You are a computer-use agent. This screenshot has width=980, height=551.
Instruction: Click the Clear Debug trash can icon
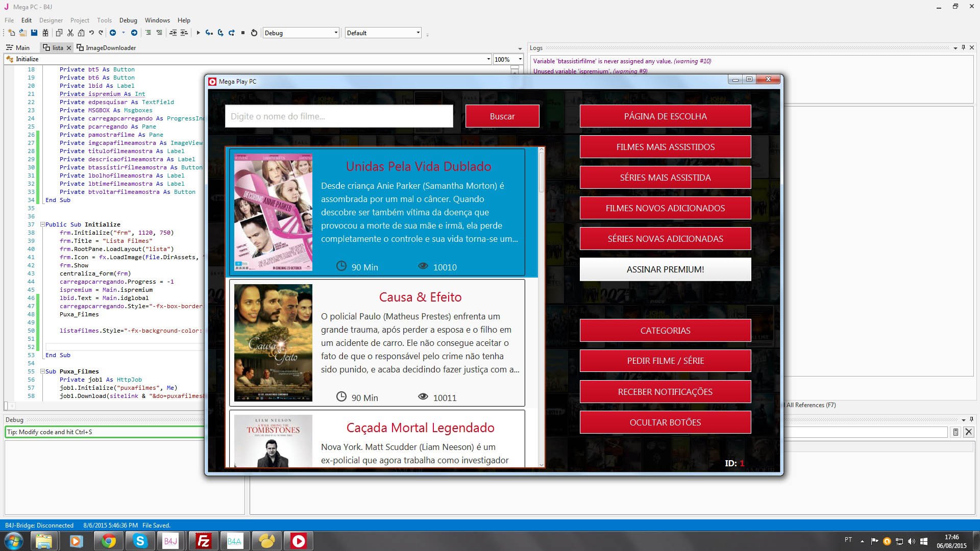pyautogui.click(x=955, y=432)
